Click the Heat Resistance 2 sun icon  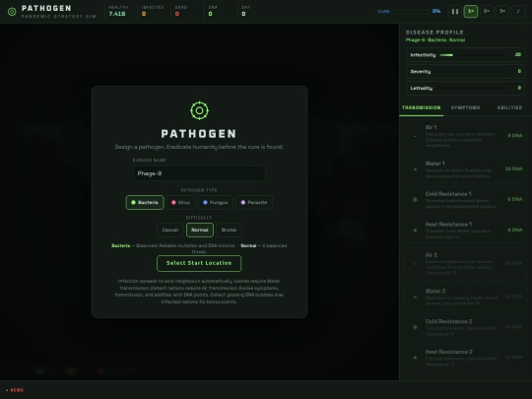coord(415,358)
